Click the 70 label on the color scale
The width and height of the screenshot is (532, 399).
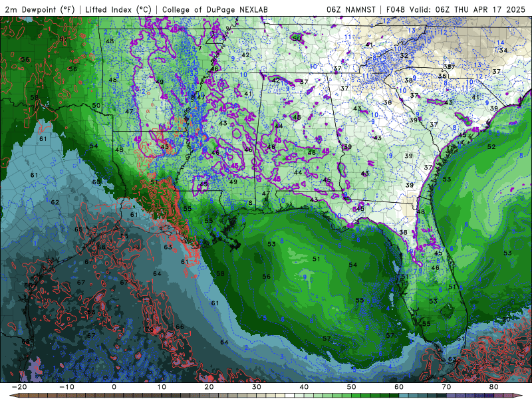(x=446, y=387)
